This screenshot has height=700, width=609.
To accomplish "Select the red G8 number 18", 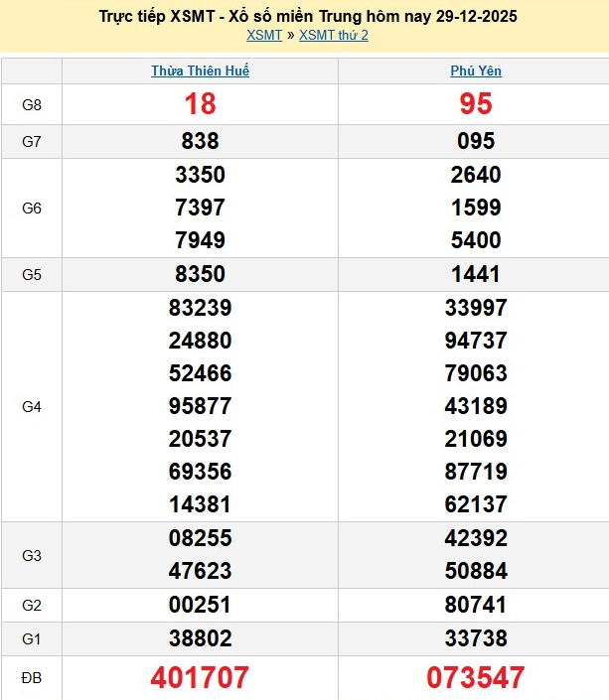I will point(200,104).
